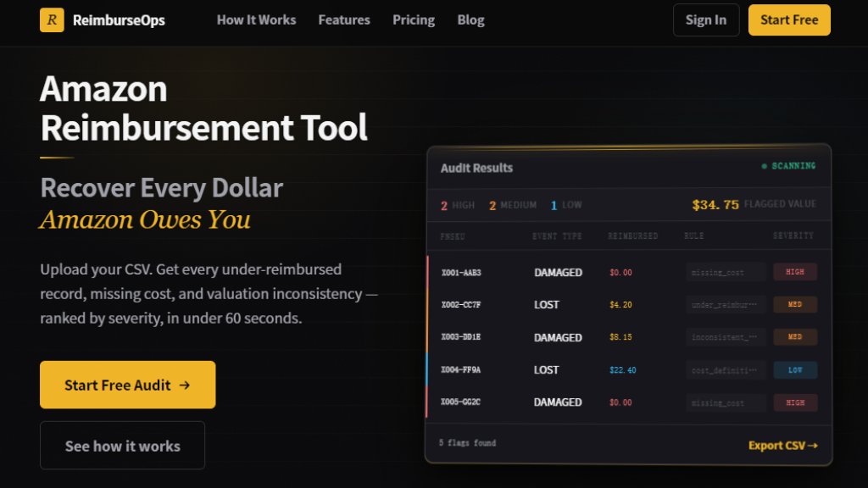This screenshot has width=868, height=488.
Task: Click the SCANNING status indicator
Action: point(788,166)
